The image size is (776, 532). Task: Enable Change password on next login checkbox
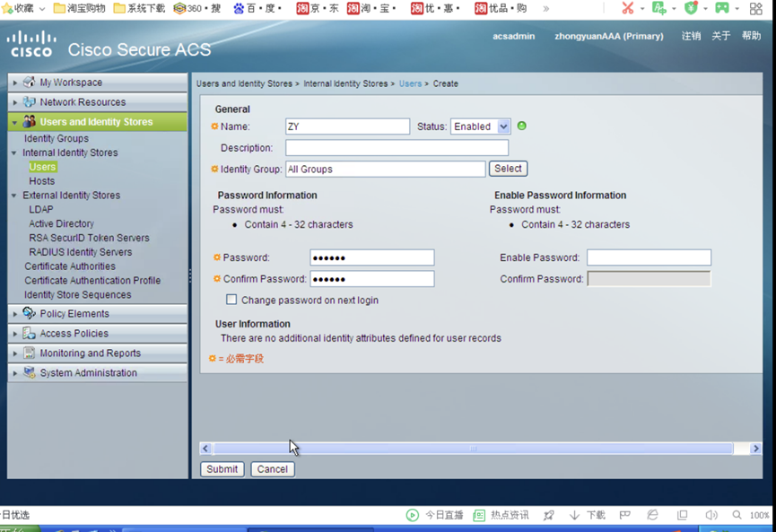231,300
